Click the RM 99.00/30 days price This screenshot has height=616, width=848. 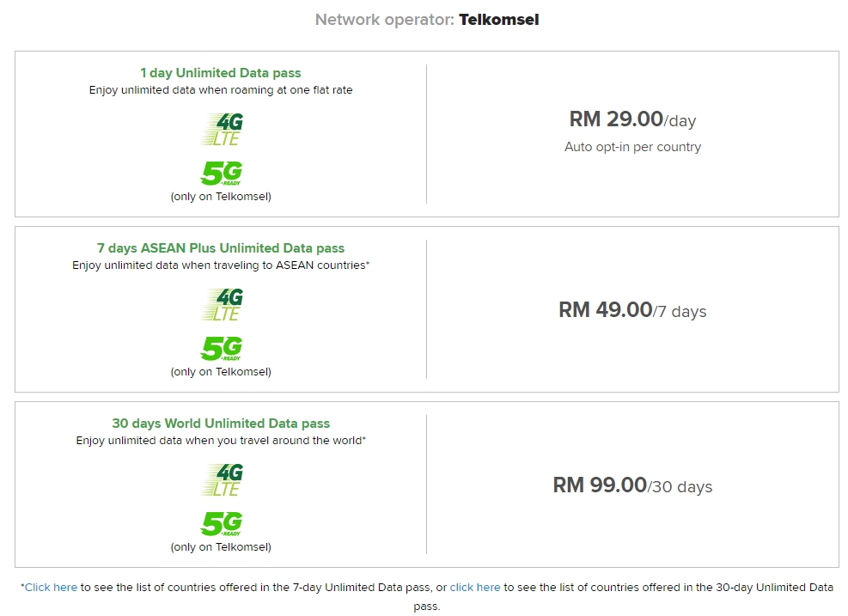click(x=632, y=485)
